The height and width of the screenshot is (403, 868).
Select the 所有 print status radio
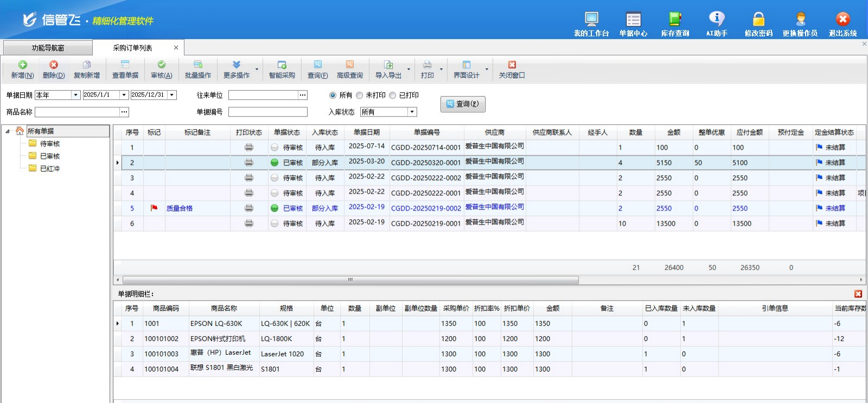[x=333, y=95]
